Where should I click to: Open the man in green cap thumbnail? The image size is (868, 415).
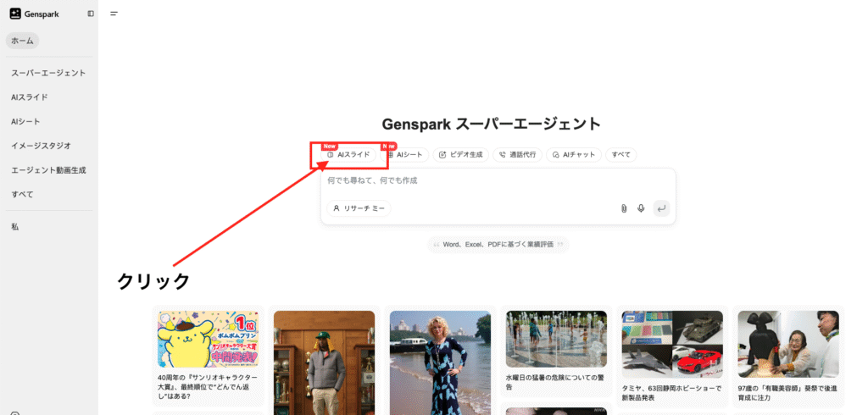click(324, 363)
